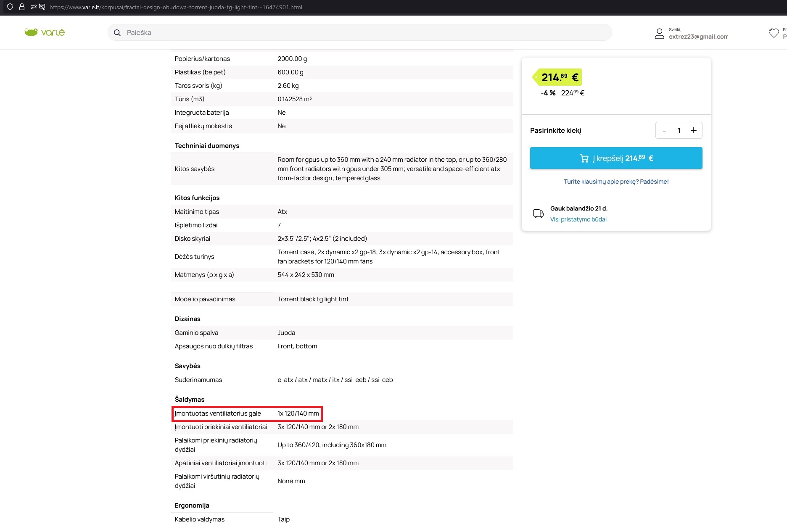Click the search magnifier icon
Screen dimensions: 787x532
pos(117,33)
